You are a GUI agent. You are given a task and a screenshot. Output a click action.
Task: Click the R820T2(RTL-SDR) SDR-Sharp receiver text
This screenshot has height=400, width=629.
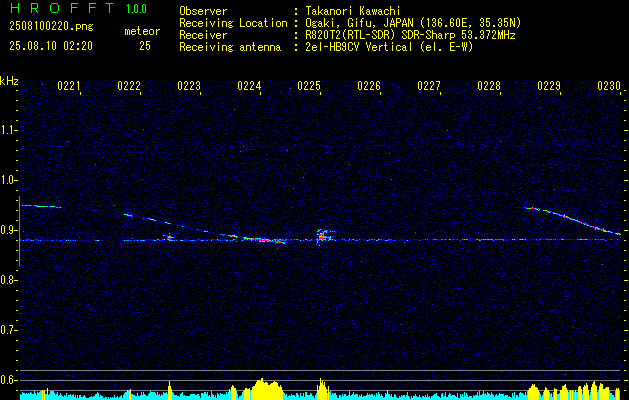(410, 35)
